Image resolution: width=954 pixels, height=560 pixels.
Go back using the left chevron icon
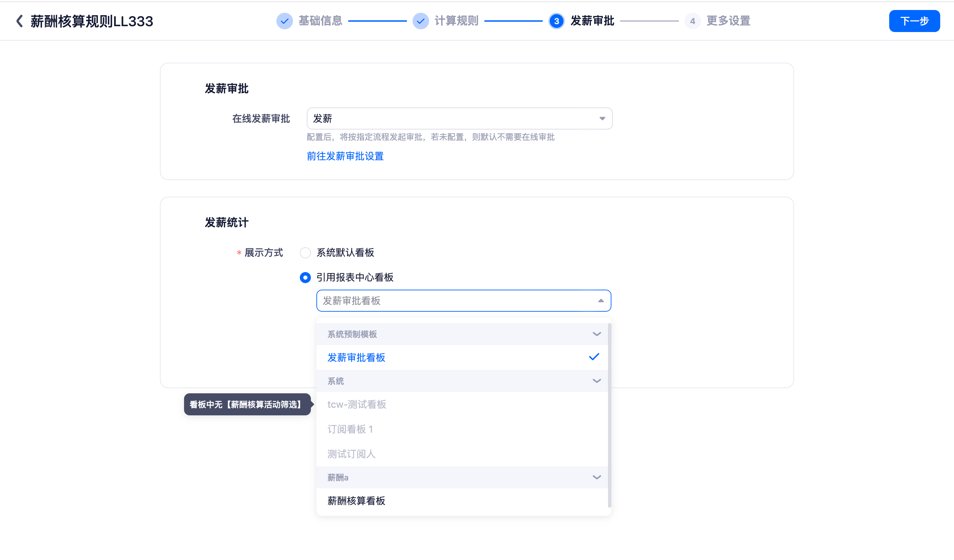20,21
